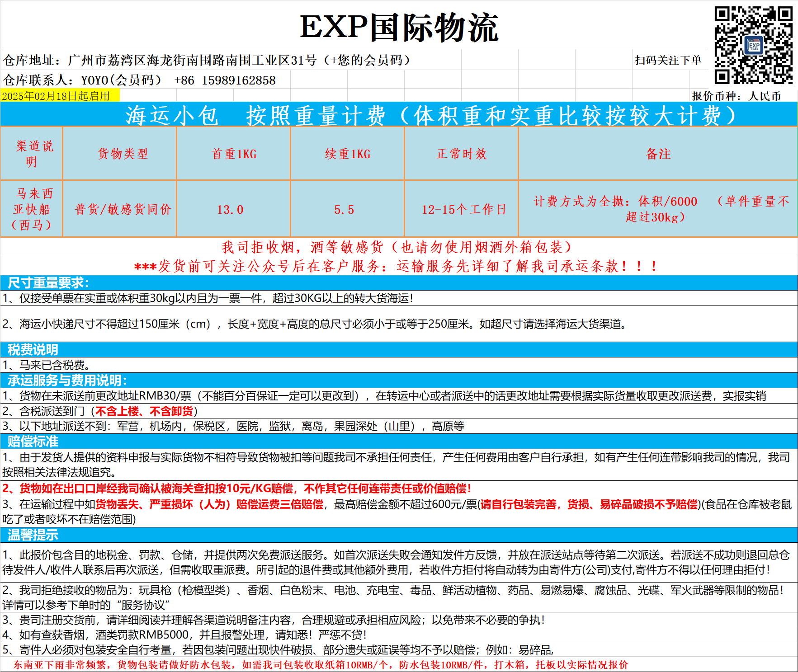Select the 正常时效 header cell
798x672 pixels.
[x=462, y=154]
